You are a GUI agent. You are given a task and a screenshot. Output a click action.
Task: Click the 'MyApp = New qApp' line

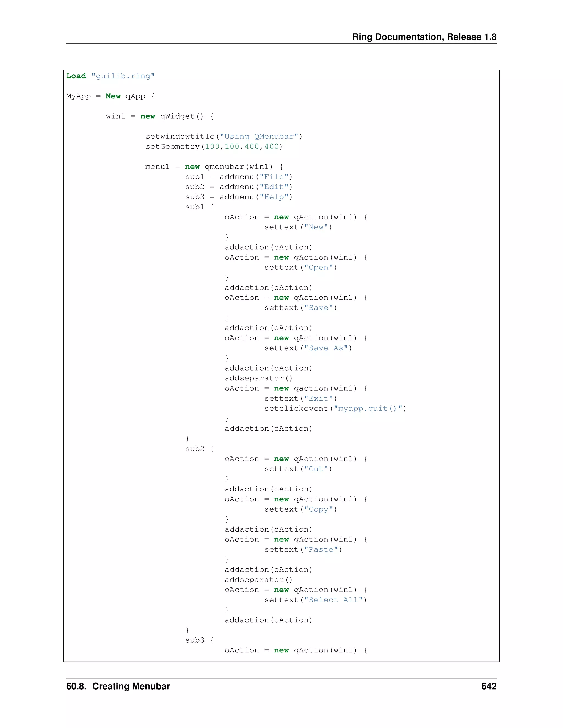pyautogui.click(x=110, y=96)
